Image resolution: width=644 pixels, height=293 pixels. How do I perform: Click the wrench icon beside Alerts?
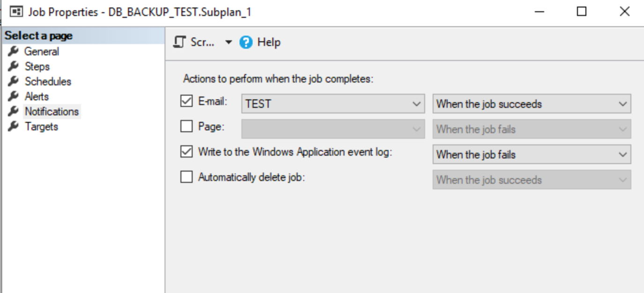[14, 96]
